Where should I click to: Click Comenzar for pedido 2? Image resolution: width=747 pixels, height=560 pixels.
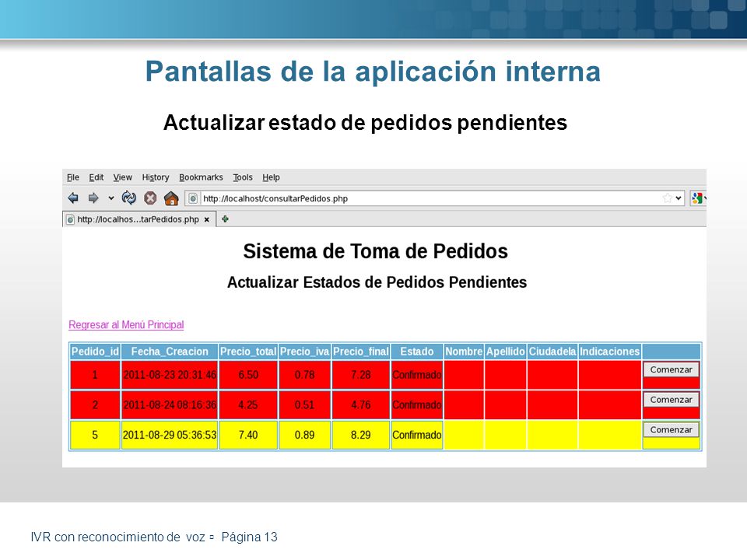(671, 400)
